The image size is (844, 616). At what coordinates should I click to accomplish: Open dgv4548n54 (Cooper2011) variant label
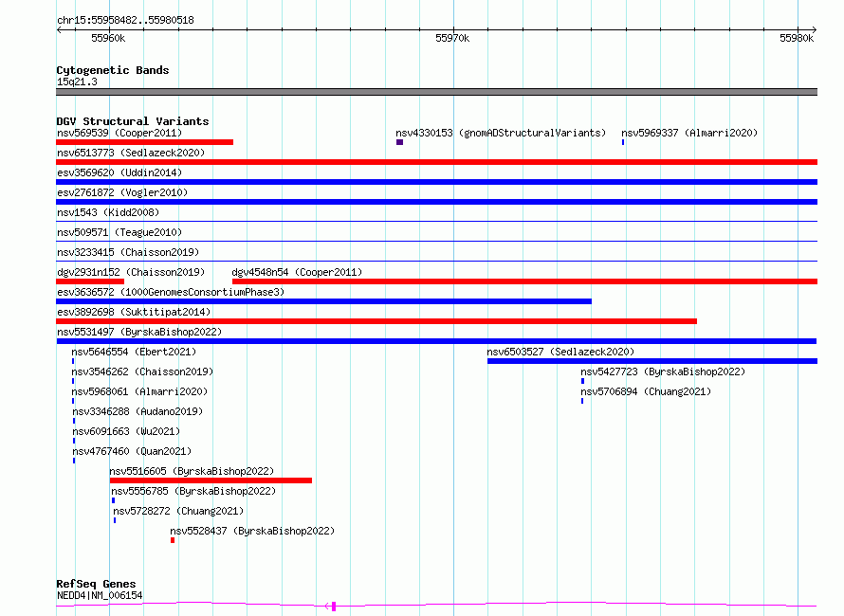297,272
